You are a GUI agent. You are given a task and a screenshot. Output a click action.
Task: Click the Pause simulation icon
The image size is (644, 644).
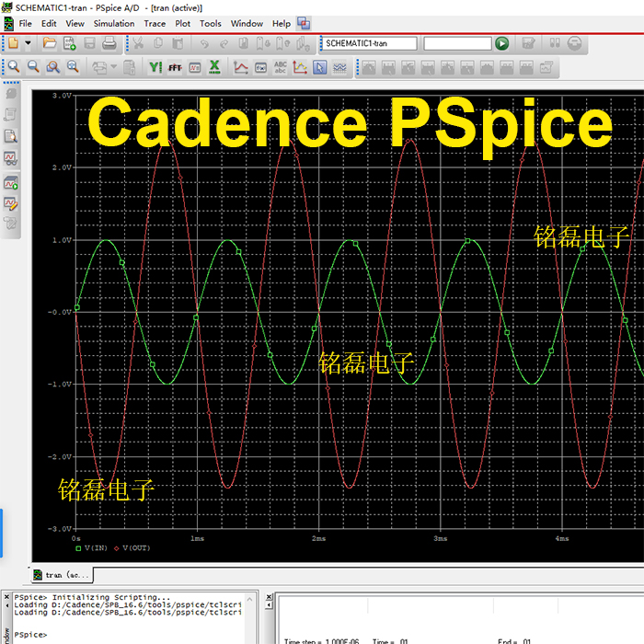tap(555, 43)
